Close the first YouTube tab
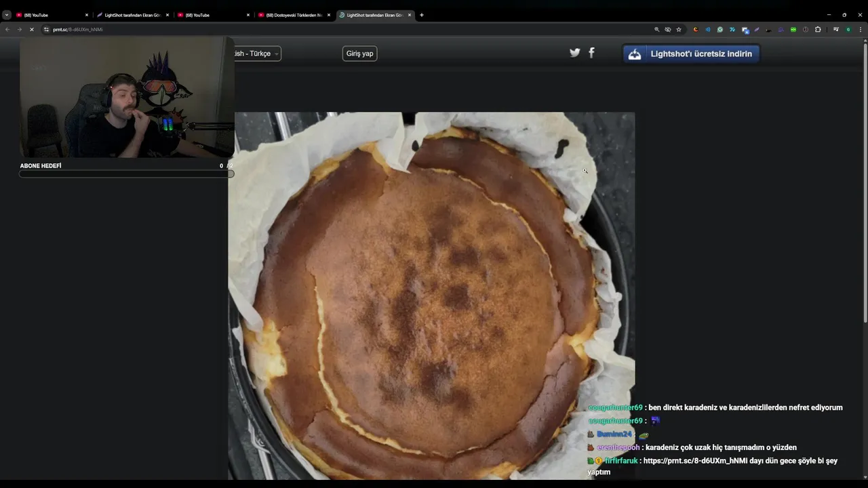The height and width of the screenshot is (488, 868). (x=87, y=15)
